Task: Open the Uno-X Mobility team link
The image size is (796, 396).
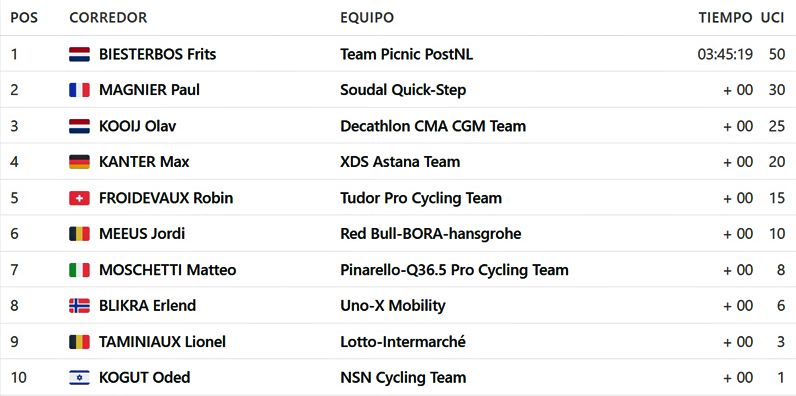Action: point(392,306)
